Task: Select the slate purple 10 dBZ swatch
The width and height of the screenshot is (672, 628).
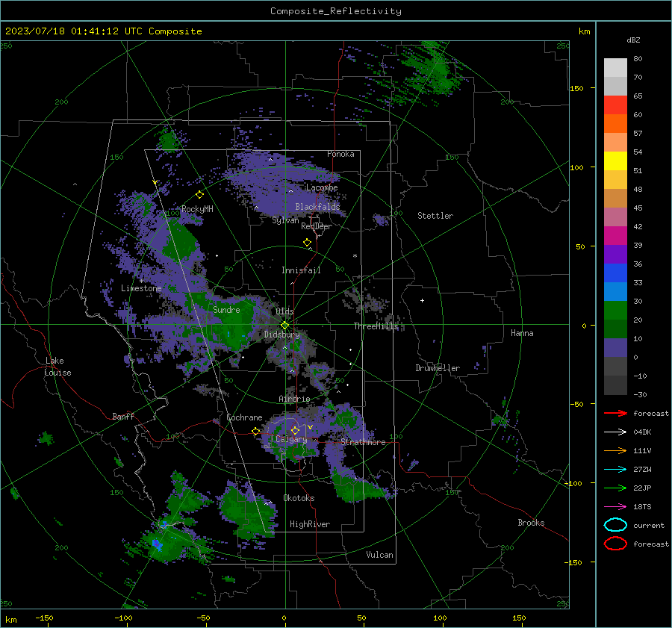Action: tap(615, 347)
